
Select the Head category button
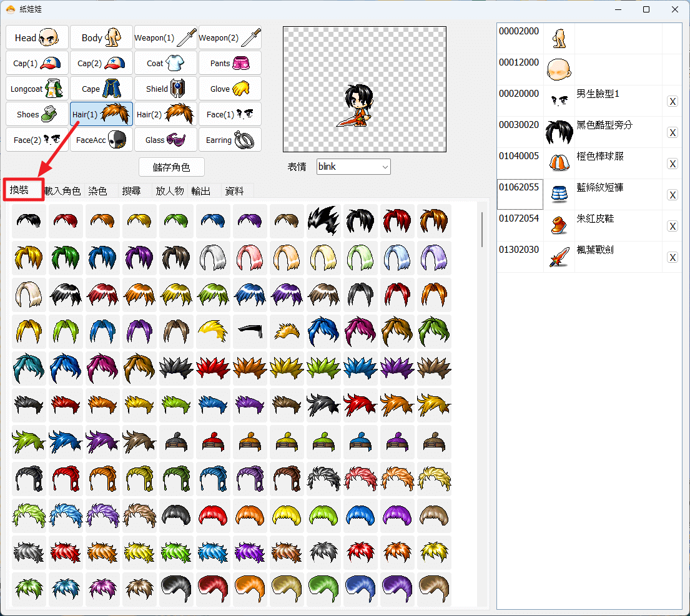tap(37, 37)
